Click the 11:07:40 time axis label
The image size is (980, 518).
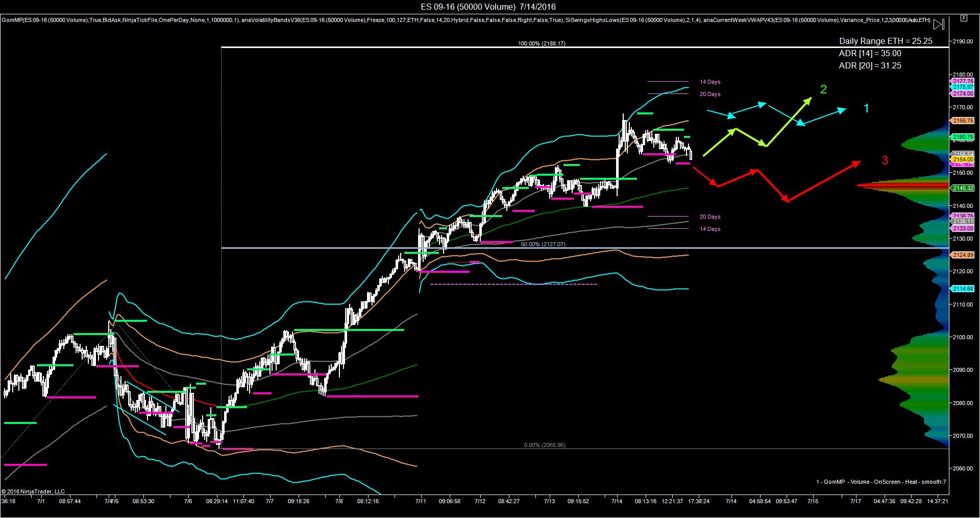point(243,501)
